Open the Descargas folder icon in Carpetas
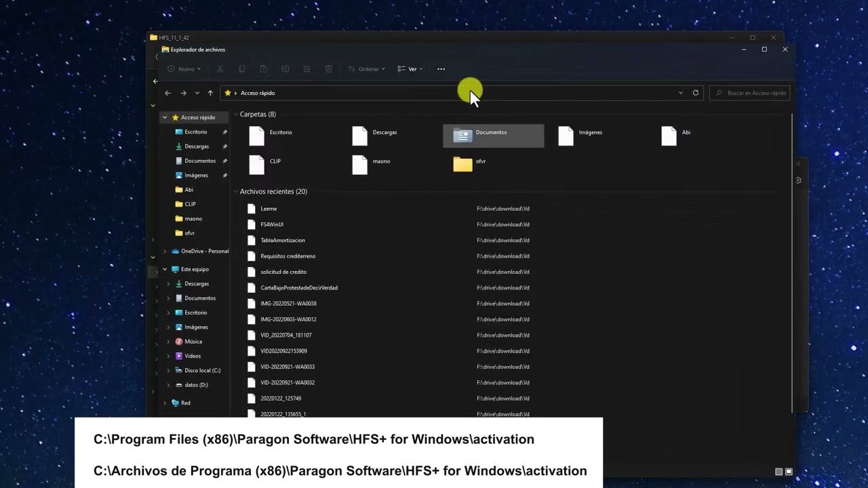Screen dimensions: 868x488 359,136
